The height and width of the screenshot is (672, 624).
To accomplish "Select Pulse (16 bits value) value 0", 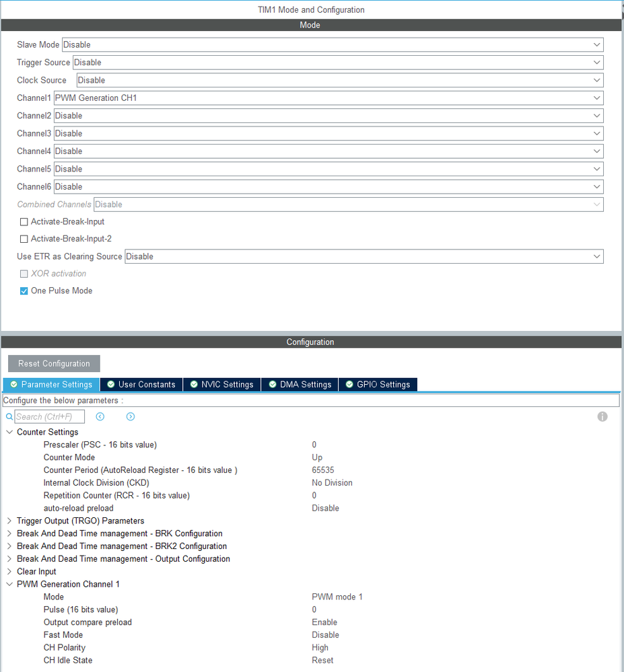I will tap(314, 610).
